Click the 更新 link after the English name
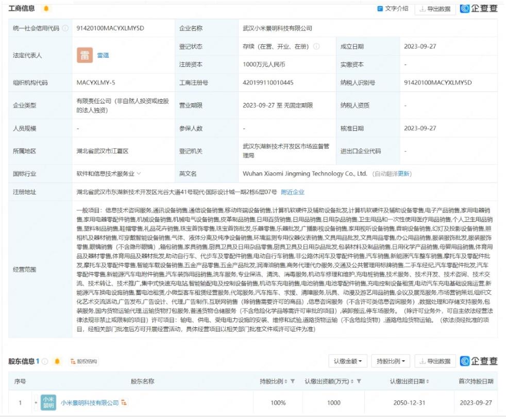Image resolution: width=506 pixels, height=420 pixels. click(x=403, y=174)
